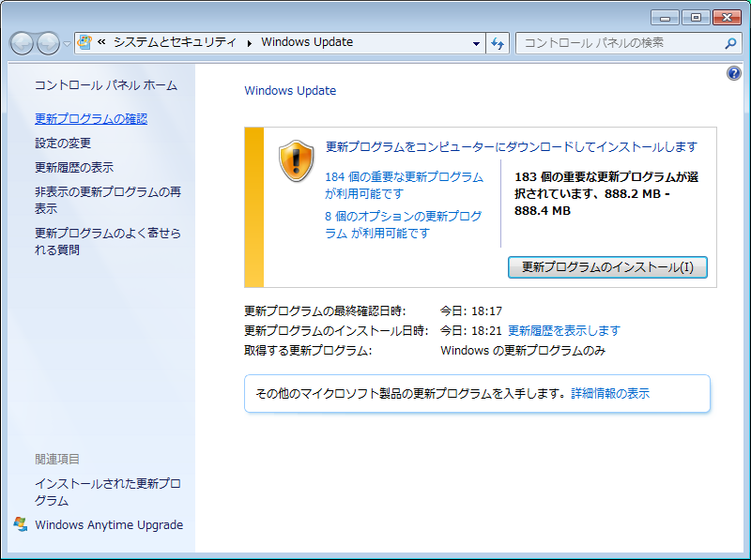Open Help via the blue question mark
The image size is (751, 560).
click(x=734, y=73)
